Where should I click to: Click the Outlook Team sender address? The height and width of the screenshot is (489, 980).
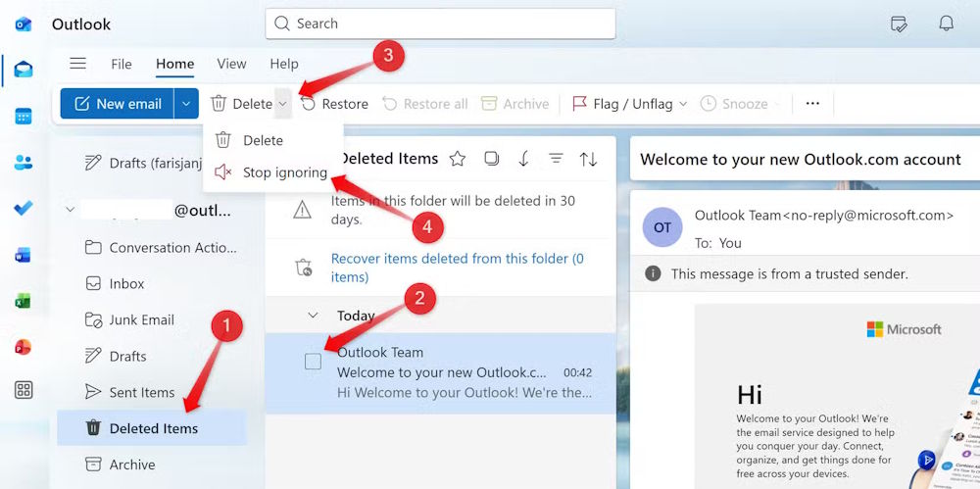coord(824,216)
